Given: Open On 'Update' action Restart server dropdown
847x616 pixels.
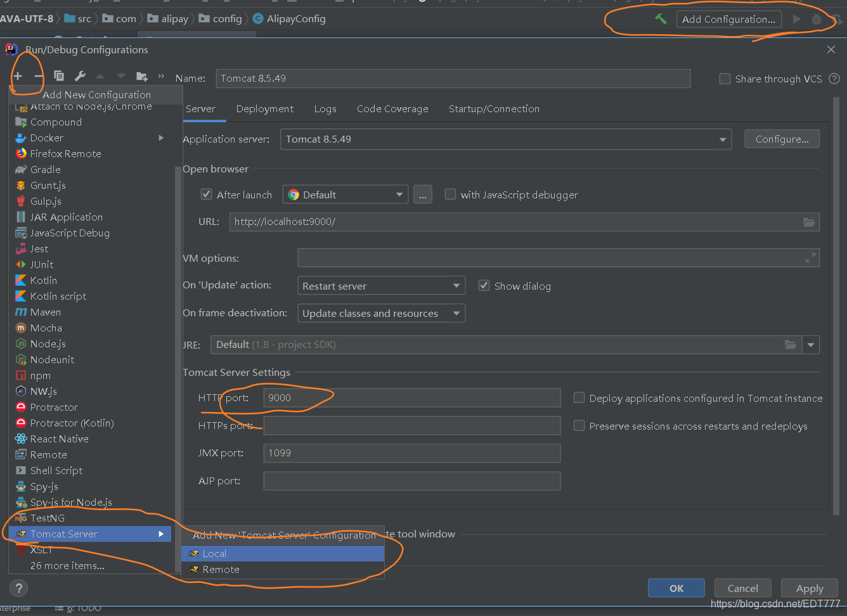Looking at the screenshot, I should click(x=381, y=286).
